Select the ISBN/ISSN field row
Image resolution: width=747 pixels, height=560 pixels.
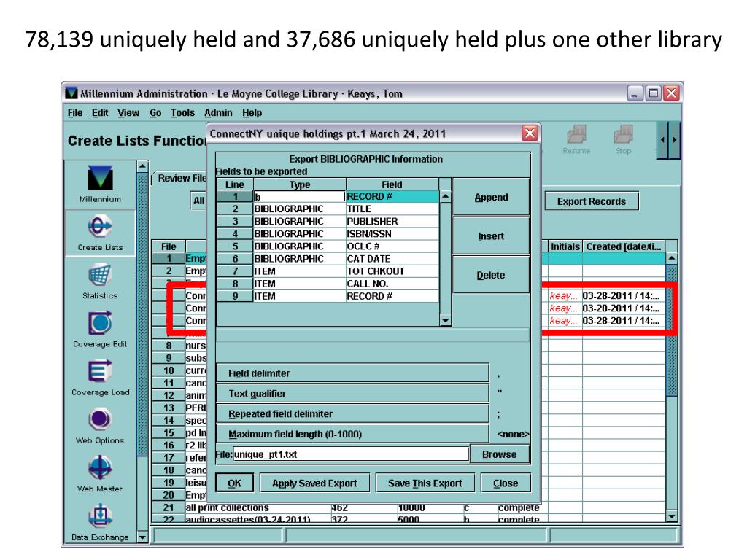pos(328,234)
